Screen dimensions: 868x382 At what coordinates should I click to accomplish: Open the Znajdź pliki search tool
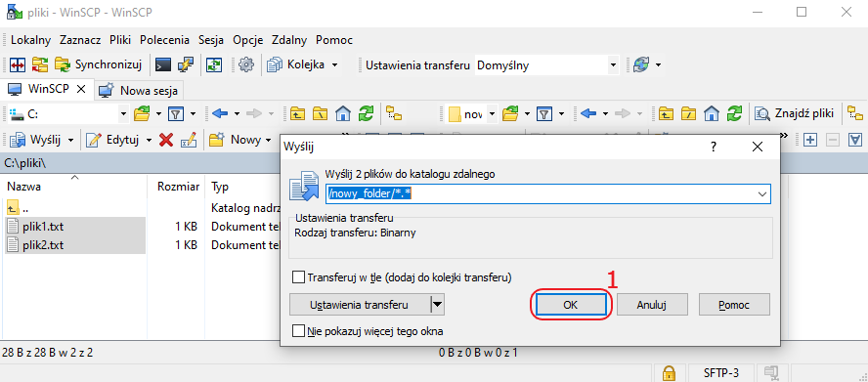[x=795, y=113]
